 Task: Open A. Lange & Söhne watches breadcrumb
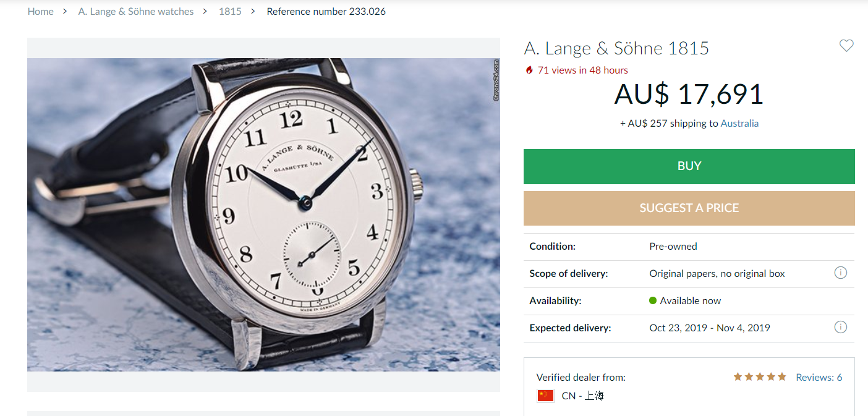pos(136,11)
